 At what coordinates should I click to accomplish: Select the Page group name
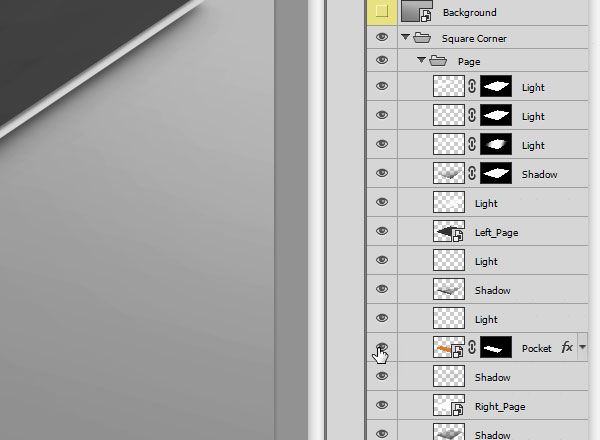pos(469,62)
